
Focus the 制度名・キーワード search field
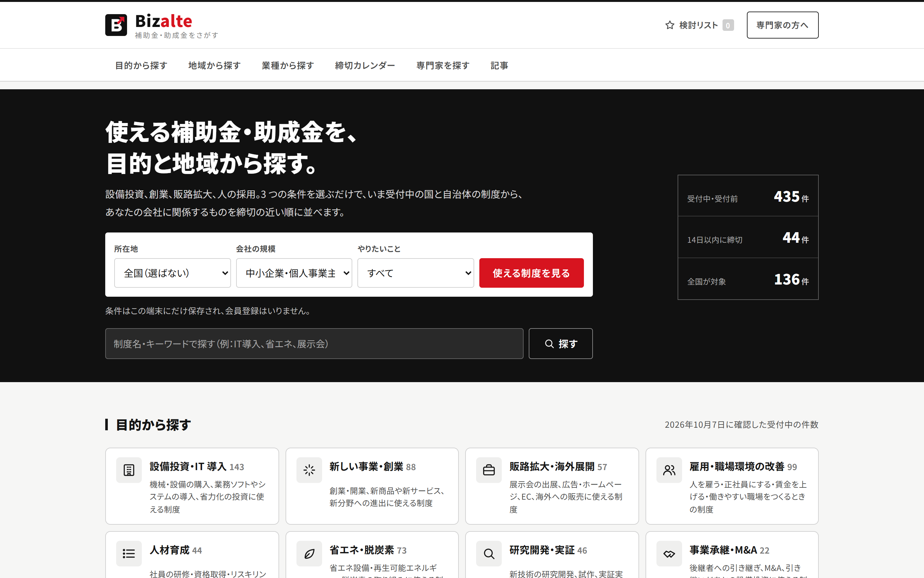(314, 344)
